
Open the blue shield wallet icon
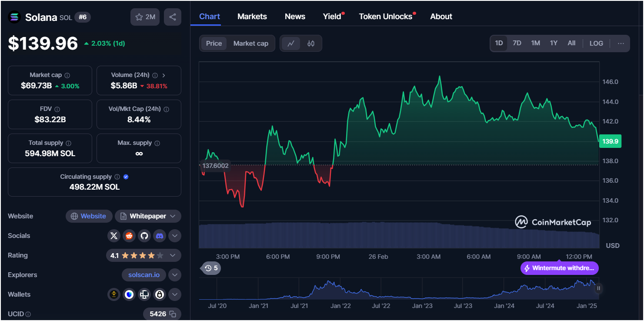click(x=129, y=294)
